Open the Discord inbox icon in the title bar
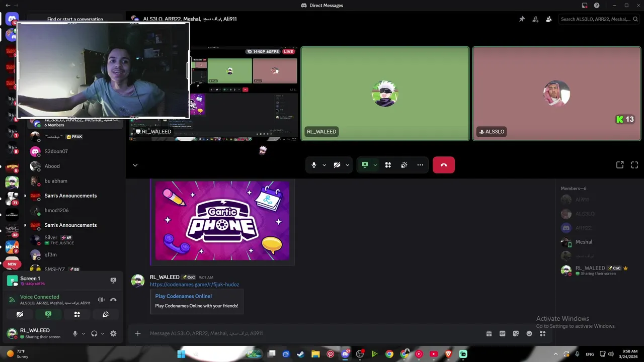Image resolution: width=644 pixels, height=362 pixels. click(585, 6)
